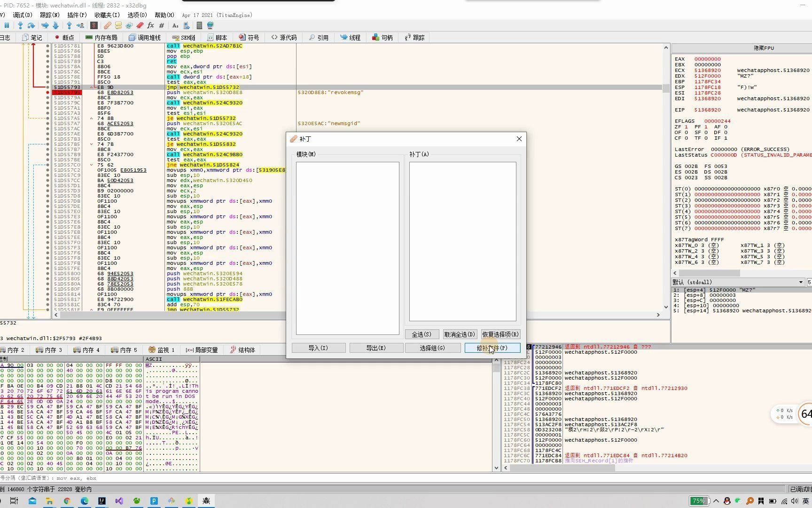Select the EAX register value
Image resolution: width=812 pixels, height=508 pixels.
(x=707, y=59)
